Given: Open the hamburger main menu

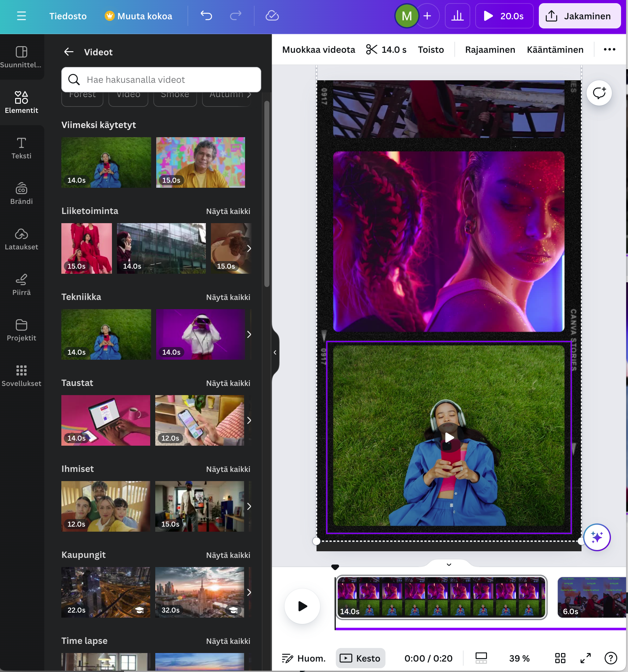Looking at the screenshot, I should (x=21, y=16).
